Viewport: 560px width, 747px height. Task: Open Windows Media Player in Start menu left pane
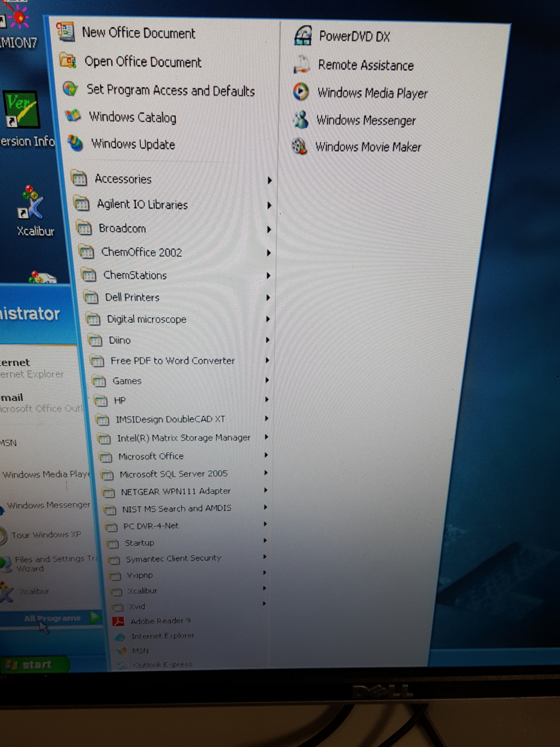point(45,474)
